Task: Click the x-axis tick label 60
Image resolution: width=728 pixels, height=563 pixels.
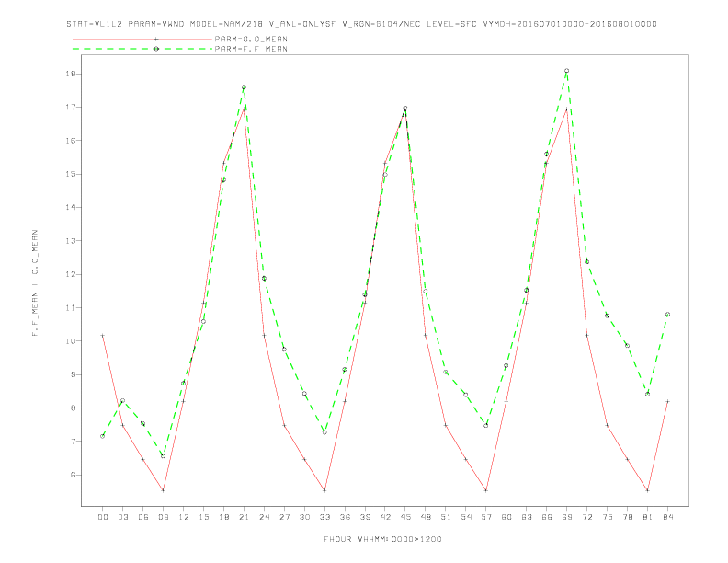Action: [506, 517]
